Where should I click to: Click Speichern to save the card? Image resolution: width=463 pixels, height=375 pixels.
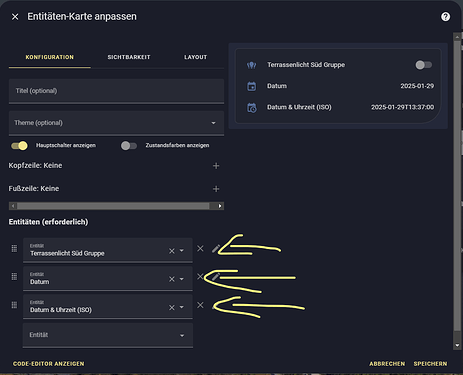tap(430, 364)
